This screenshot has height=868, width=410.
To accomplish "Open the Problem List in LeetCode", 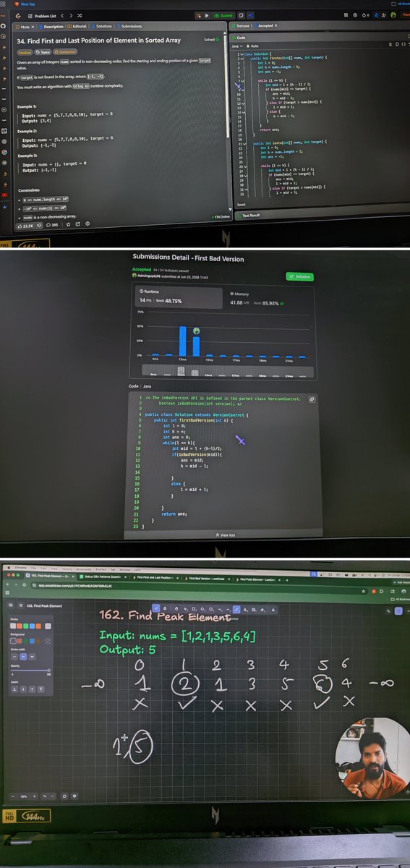I will [x=40, y=14].
